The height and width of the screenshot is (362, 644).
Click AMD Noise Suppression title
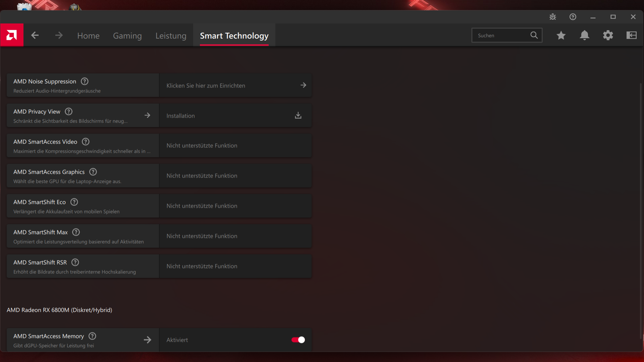pyautogui.click(x=45, y=81)
